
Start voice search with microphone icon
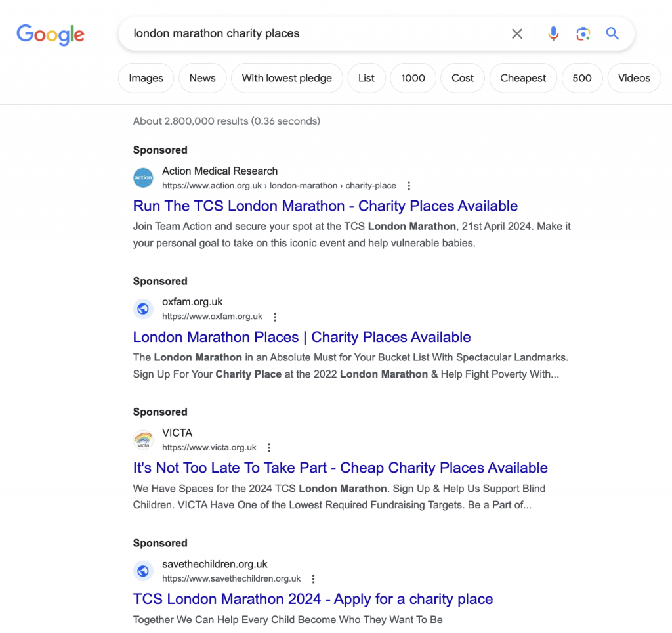tap(553, 33)
